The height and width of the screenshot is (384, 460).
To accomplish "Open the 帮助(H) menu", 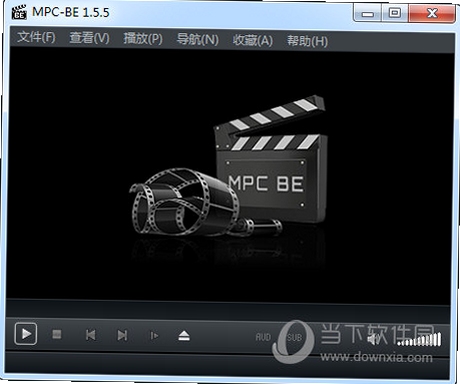I will 307,41.
